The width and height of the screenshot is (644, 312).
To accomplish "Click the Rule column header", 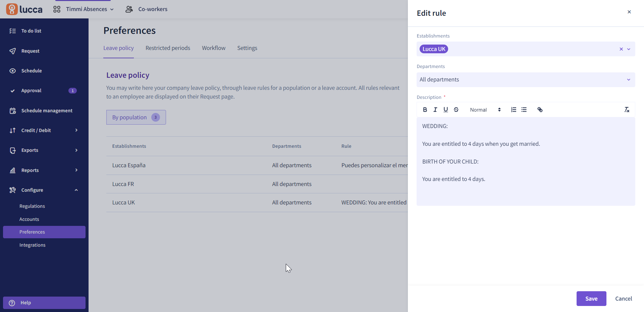I will (x=346, y=146).
